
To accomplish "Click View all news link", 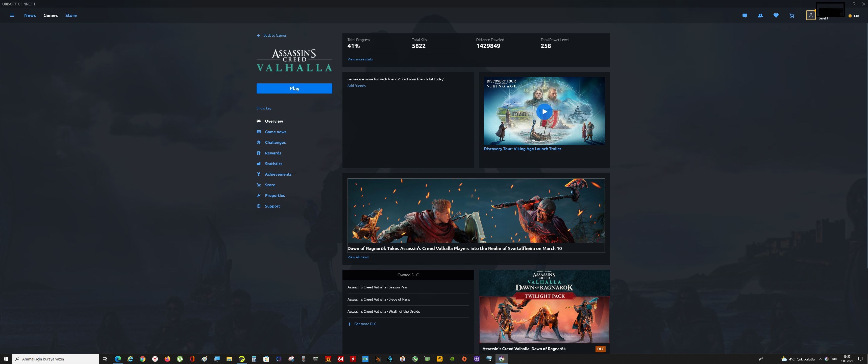I will 358,257.
